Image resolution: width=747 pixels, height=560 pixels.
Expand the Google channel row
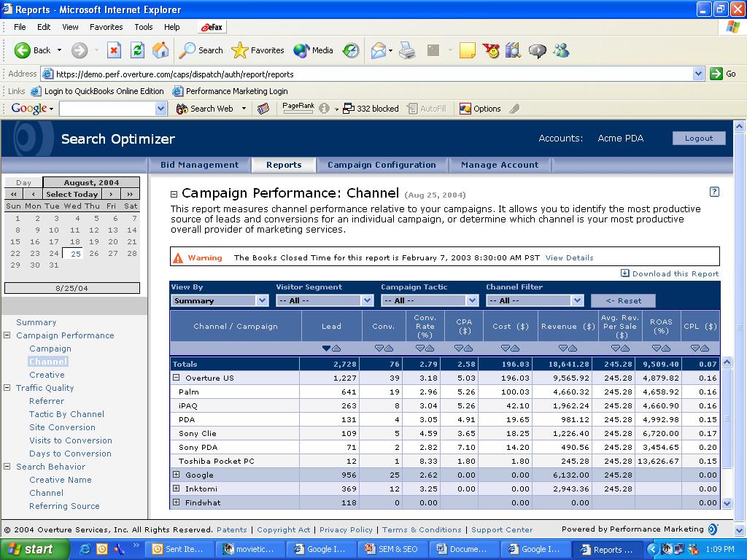click(177, 474)
